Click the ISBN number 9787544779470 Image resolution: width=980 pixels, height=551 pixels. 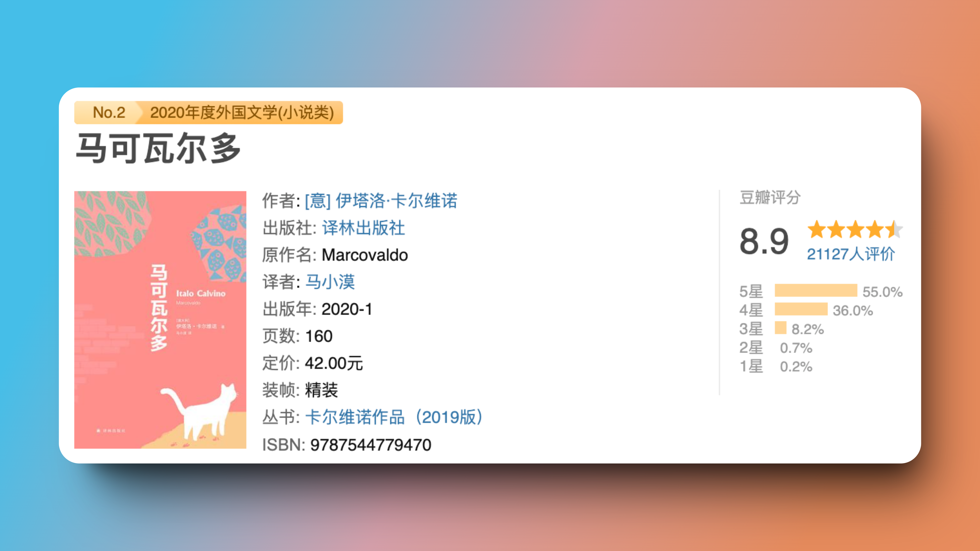tap(371, 445)
